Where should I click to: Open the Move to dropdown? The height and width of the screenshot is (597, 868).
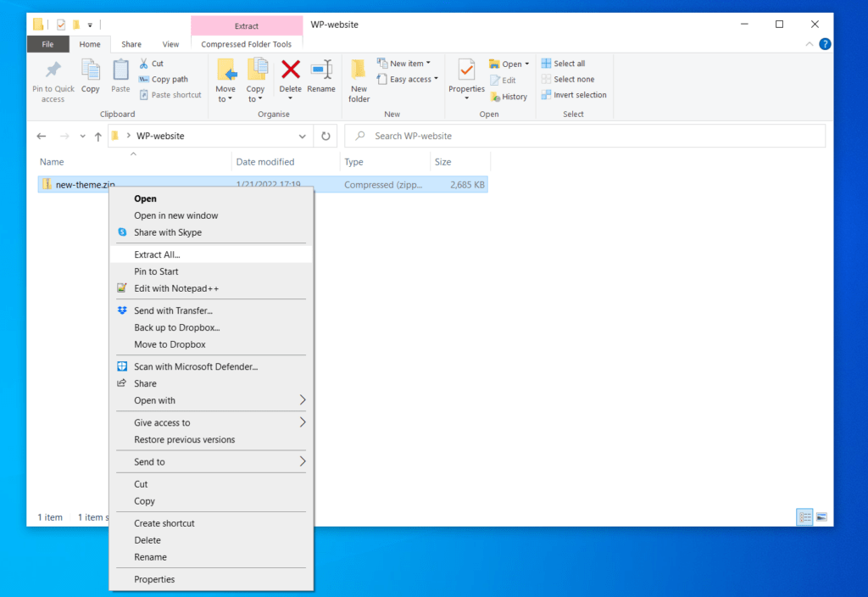point(225,81)
